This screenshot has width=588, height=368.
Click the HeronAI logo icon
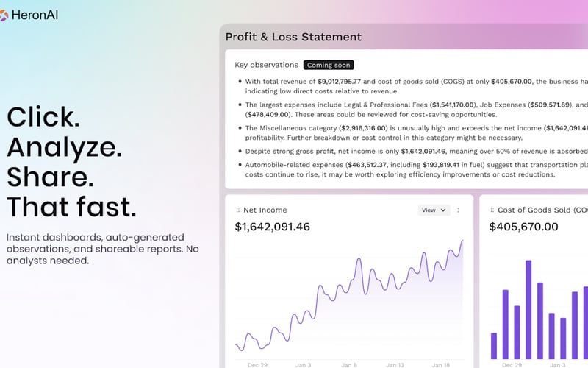4,15
